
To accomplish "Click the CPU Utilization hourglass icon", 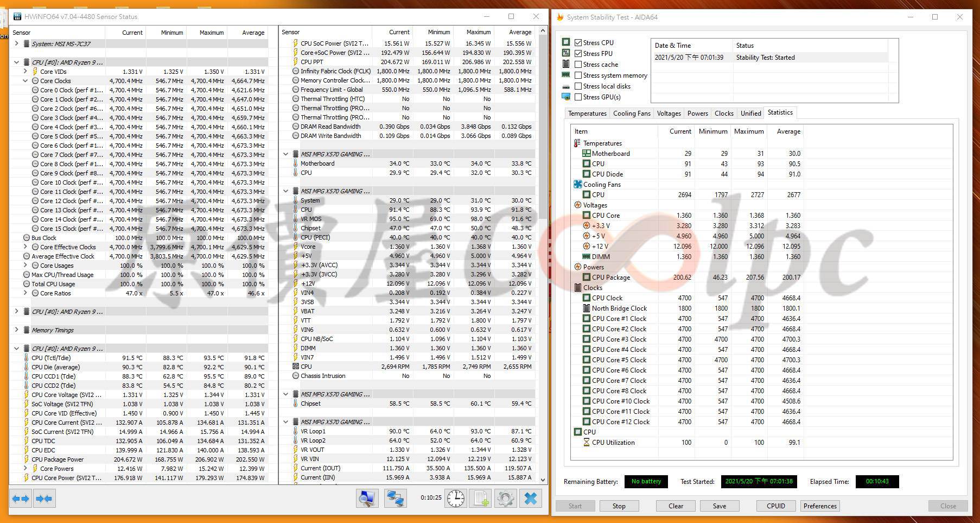I will [x=586, y=443].
